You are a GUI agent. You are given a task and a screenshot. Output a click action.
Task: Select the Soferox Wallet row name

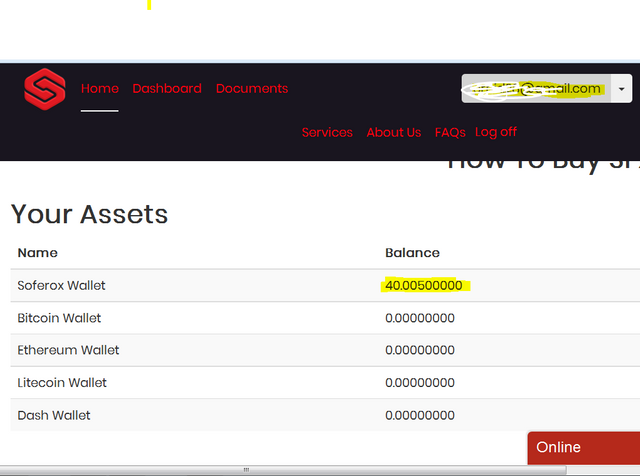click(61, 285)
